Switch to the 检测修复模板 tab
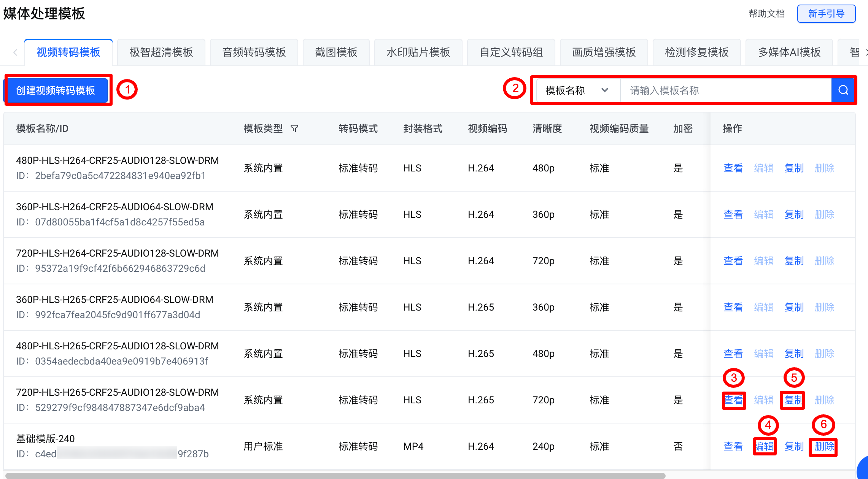This screenshot has height=479, width=868. click(x=697, y=52)
